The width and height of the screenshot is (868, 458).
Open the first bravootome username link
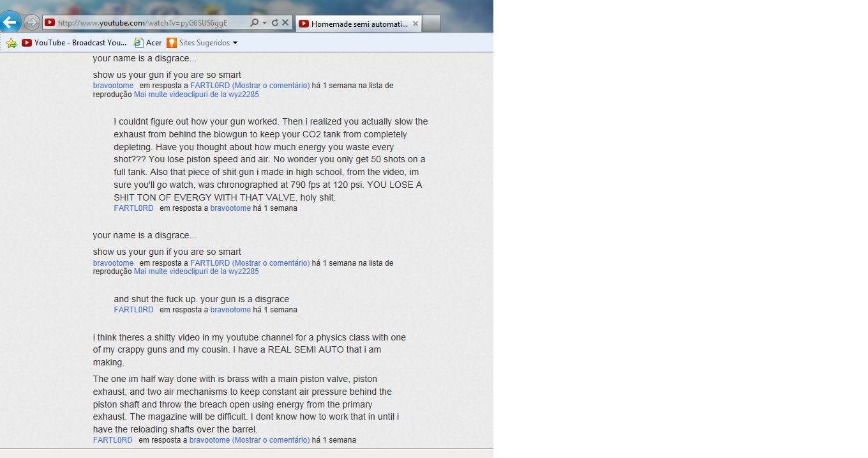point(113,86)
